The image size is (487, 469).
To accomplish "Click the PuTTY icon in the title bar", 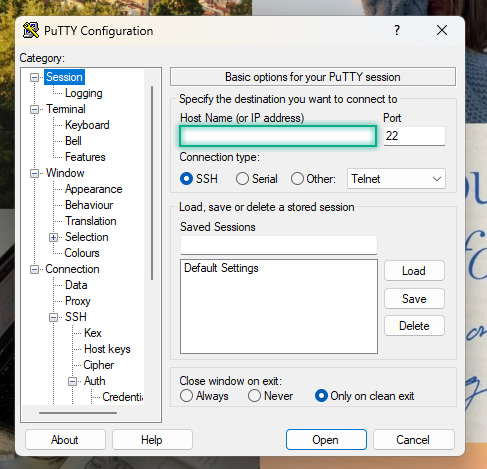I will [31, 30].
